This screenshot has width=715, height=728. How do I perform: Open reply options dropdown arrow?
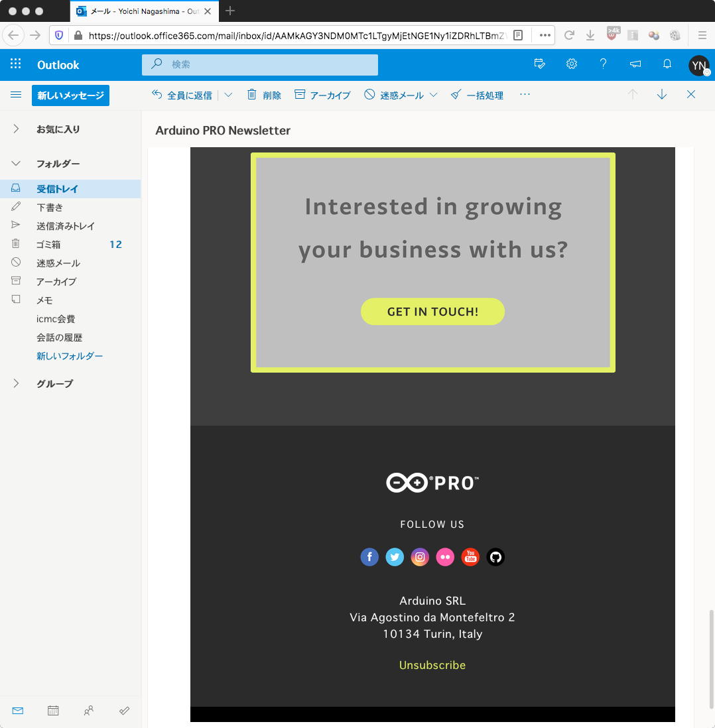[x=228, y=95]
